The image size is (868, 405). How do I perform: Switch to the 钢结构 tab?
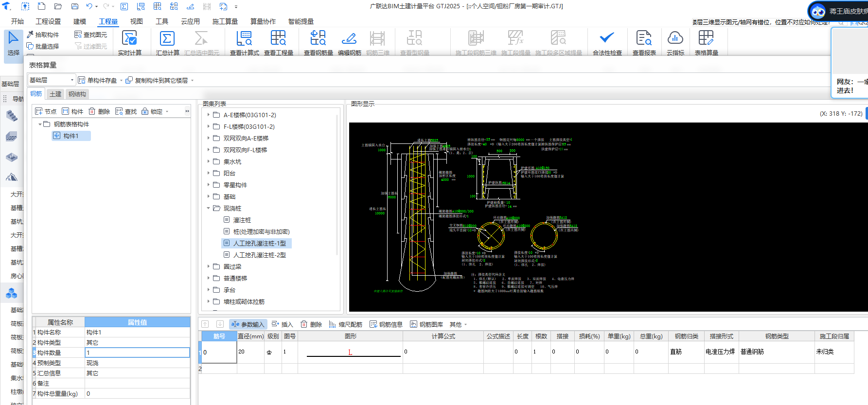click(77, 94)
